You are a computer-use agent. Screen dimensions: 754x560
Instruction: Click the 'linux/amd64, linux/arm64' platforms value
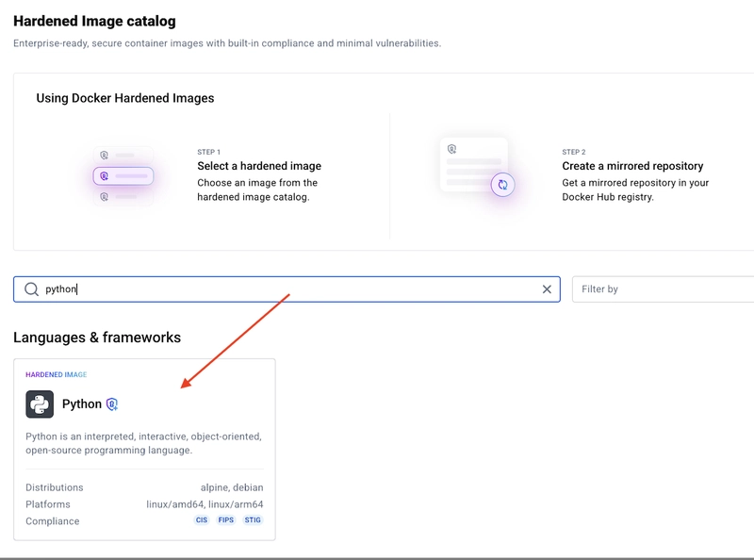tap(205, 504)
